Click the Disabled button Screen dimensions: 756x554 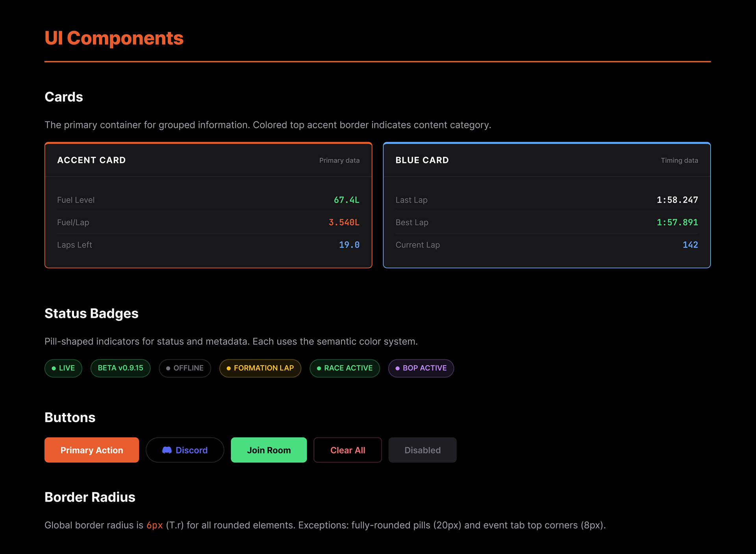pos(422,450)
